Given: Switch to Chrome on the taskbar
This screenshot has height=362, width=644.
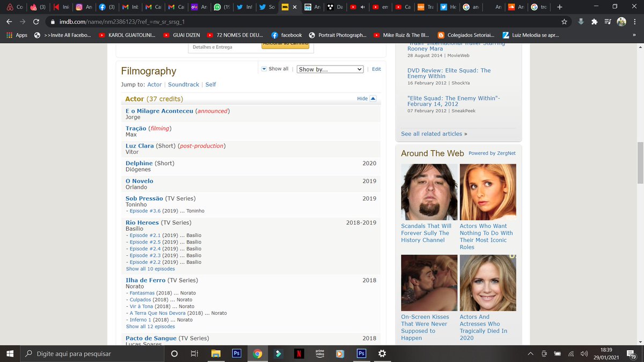Looking at the screenshot, I should pyautogui.click(x=258, y=353).
